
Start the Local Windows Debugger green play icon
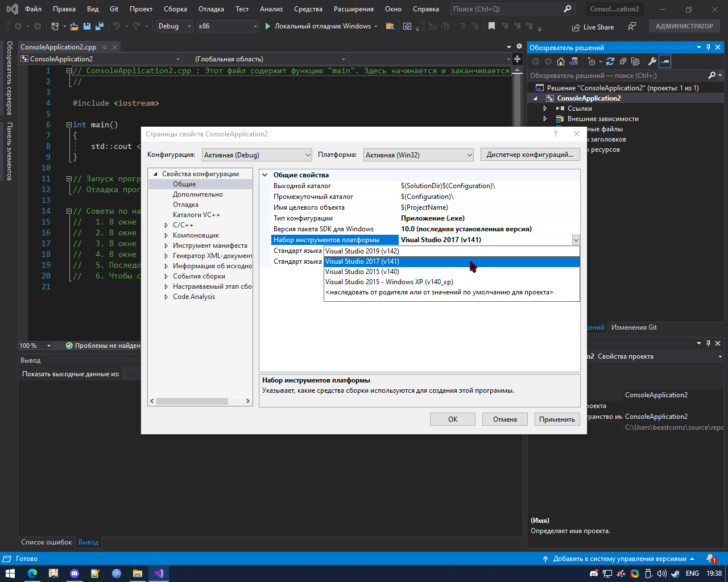pyautogui.click(x=268, y=26)
